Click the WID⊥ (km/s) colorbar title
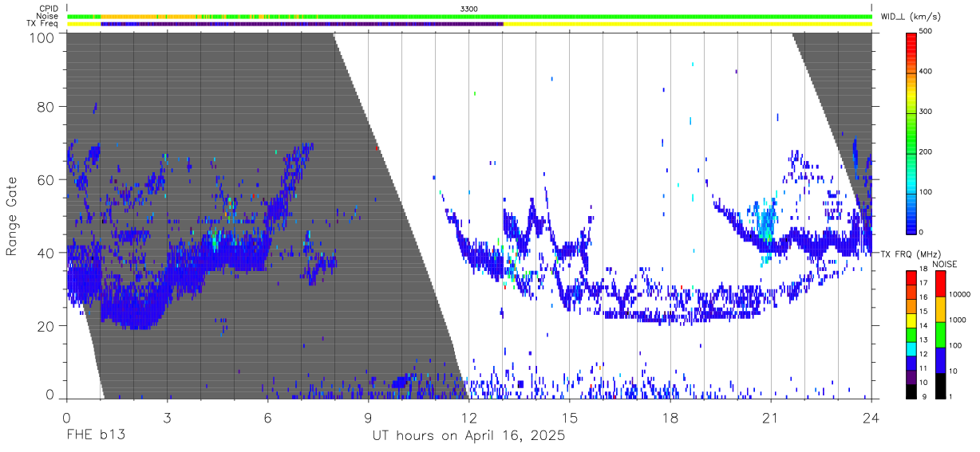 click(912, 16)
